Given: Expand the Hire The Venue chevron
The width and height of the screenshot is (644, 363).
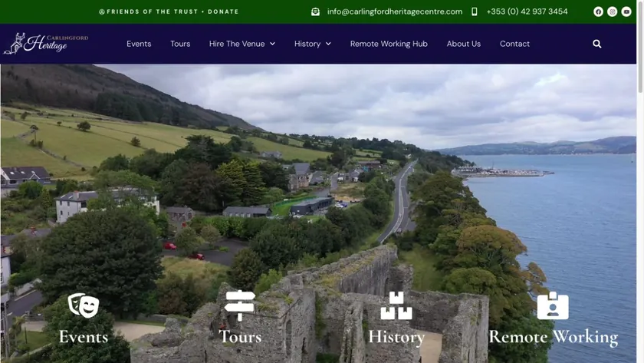Looking at the screenshot, I should (272, 44).
